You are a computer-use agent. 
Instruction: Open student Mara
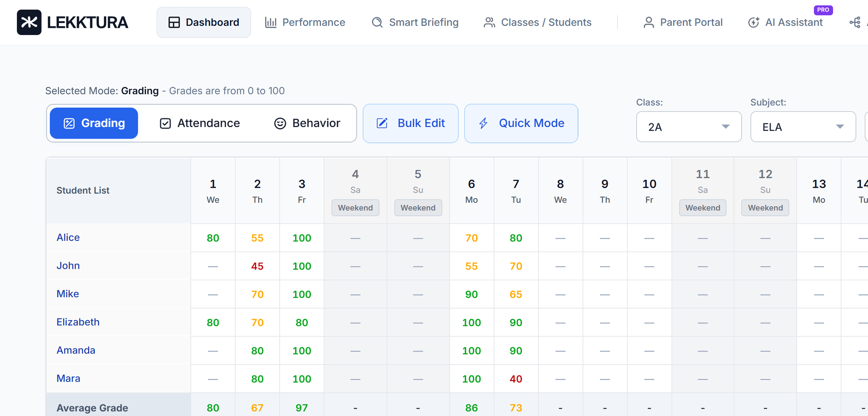point(68,378)
